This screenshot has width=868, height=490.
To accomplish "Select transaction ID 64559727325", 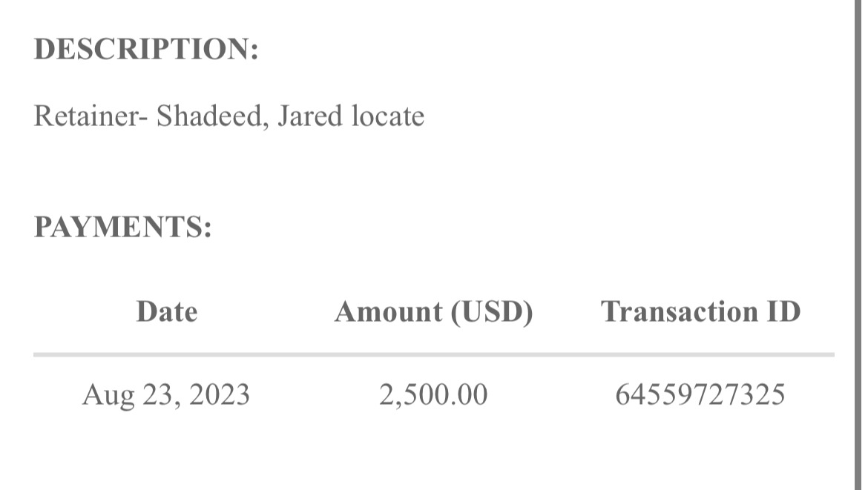I will (700, 394).
